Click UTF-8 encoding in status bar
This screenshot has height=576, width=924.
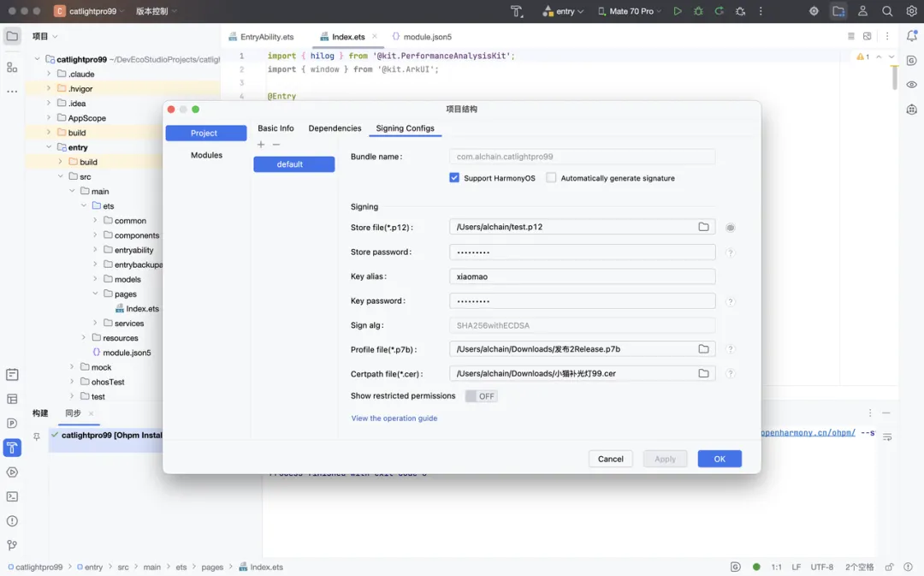click(821, 567)
